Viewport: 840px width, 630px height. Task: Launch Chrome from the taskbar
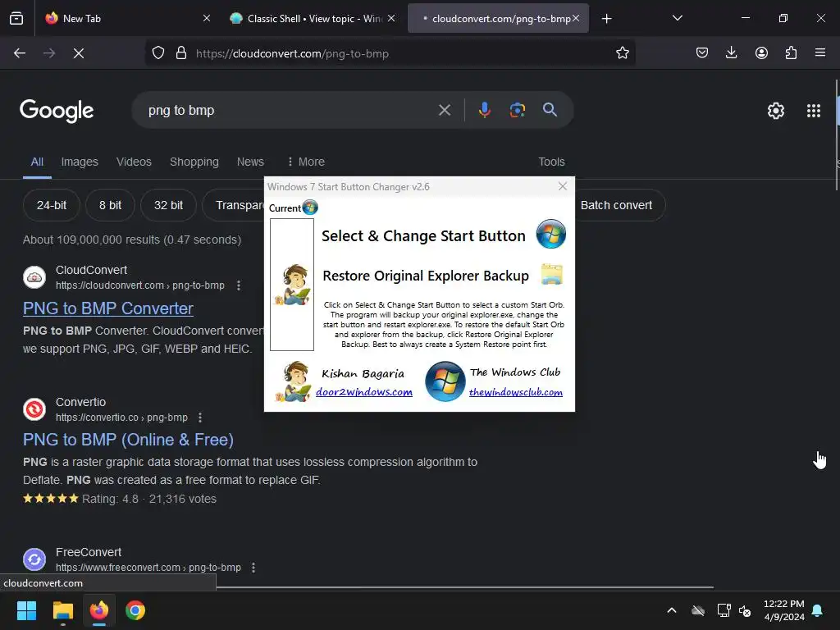(x=135, y=610)
